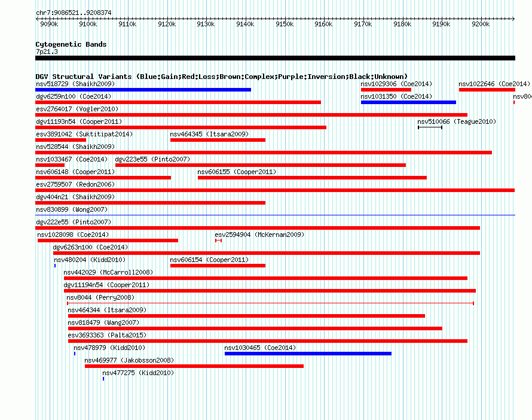Image resolution: width=532 pixels, height=420 pixels.
Task: Click the 9200k ruler position
Action: click(481, 24)
